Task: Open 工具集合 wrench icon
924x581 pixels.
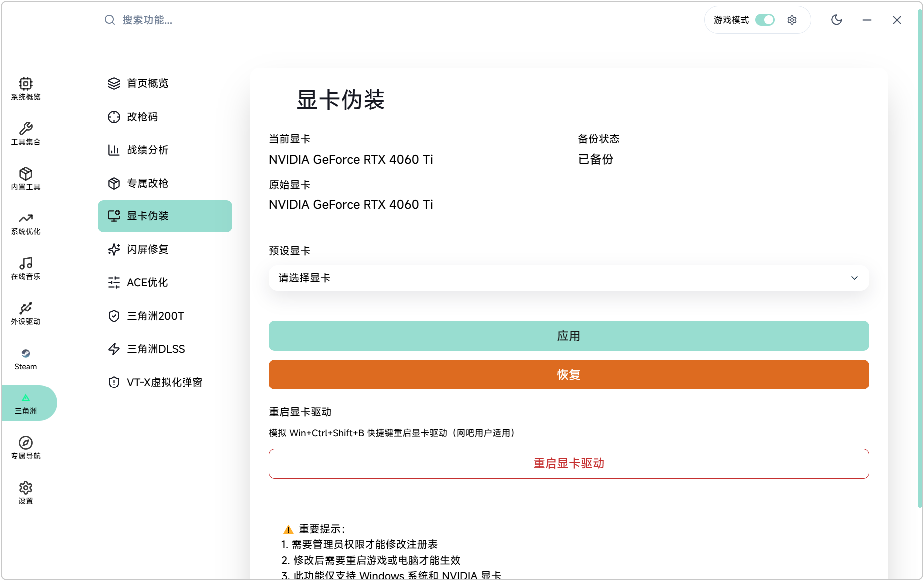Action: click(x=26, y=129)
